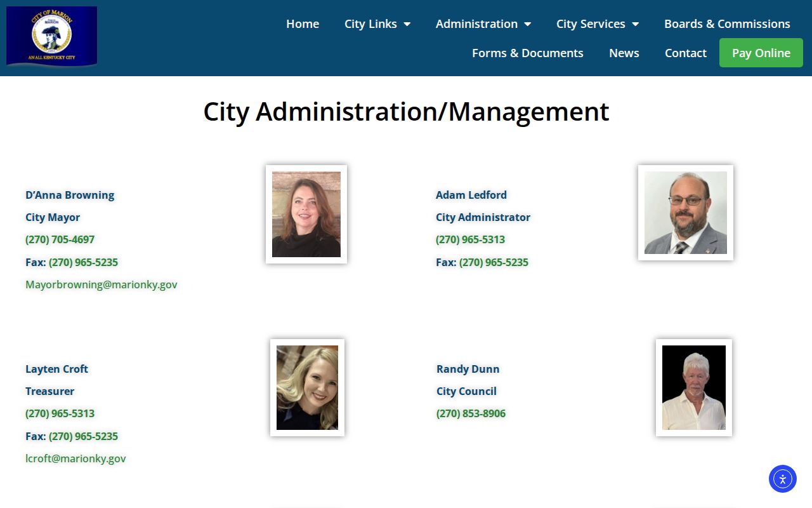Open the City Links menu label
812x508 pixels.
(x=370, y=24)
